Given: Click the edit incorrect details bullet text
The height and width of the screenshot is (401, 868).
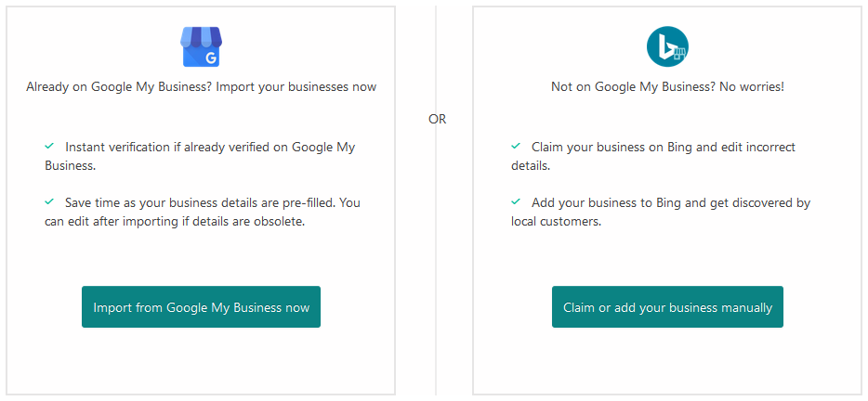Looking at the screenshot, I should 653,157.
